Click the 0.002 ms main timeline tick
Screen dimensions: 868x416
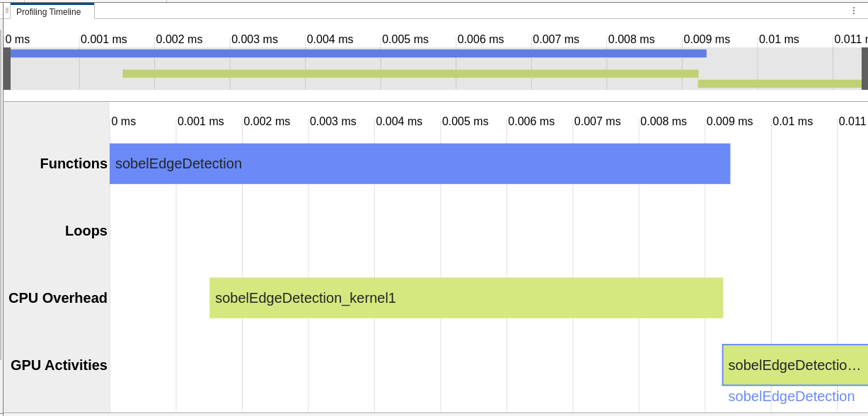click(267, 121)
